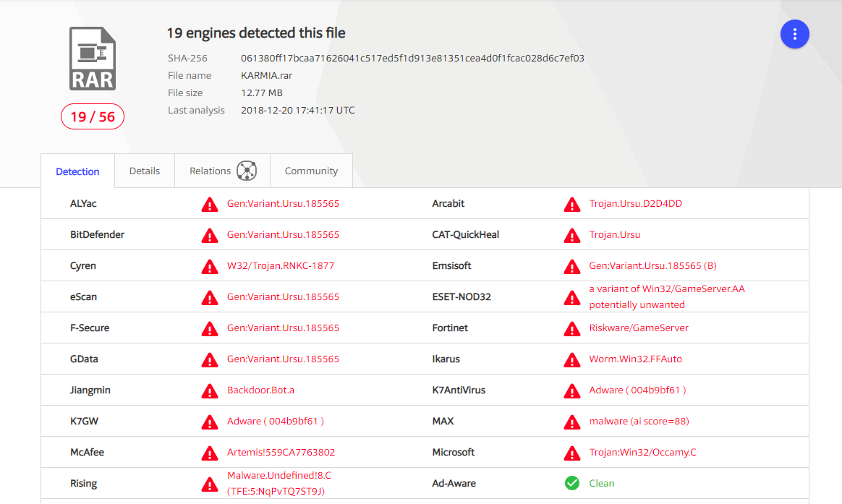Select the SHA-256 hash value

point(412,58)
